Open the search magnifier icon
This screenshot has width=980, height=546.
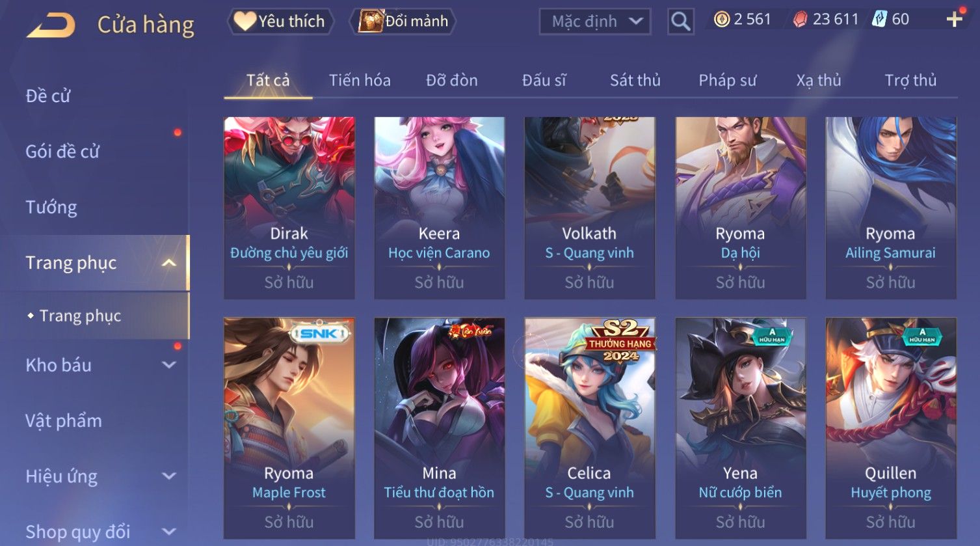pyautogui.click(x=680, y=21)
